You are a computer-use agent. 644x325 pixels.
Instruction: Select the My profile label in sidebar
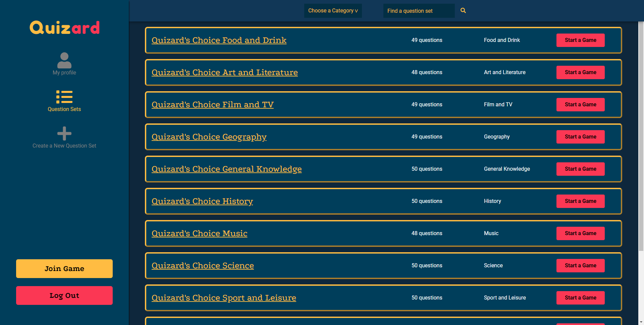click(x=64, y=73)
